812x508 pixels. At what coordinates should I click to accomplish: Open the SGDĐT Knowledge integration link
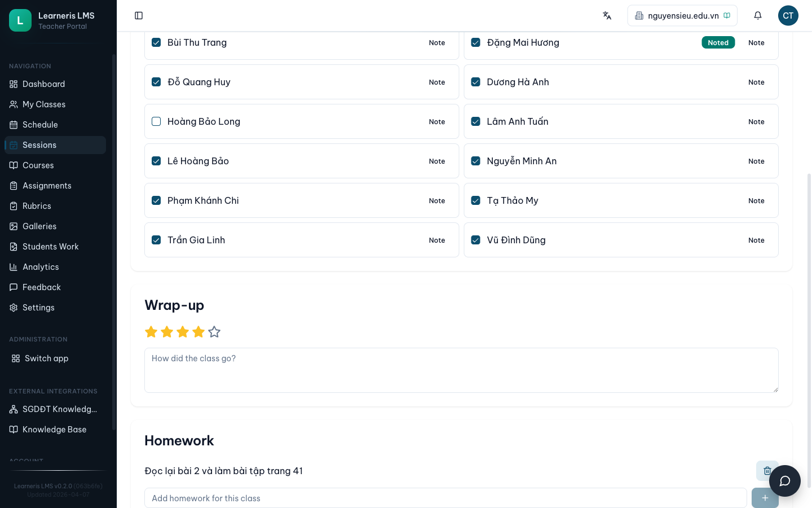coord(55,409)
